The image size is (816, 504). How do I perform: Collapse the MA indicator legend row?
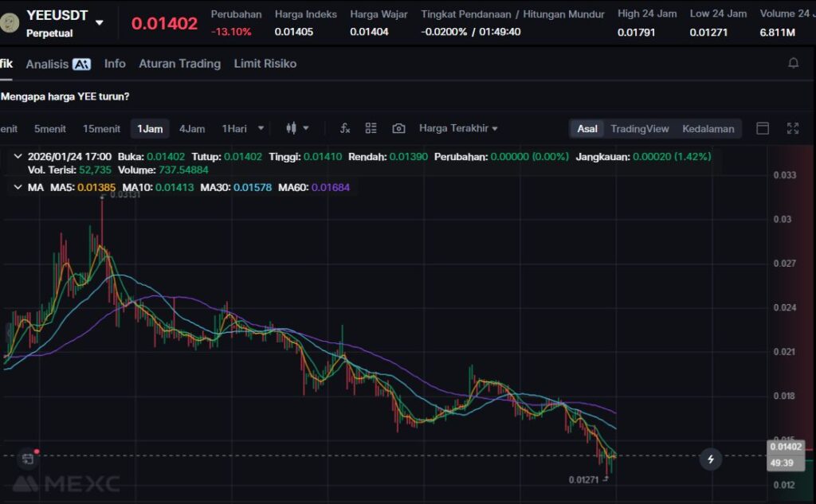(18, 187)
